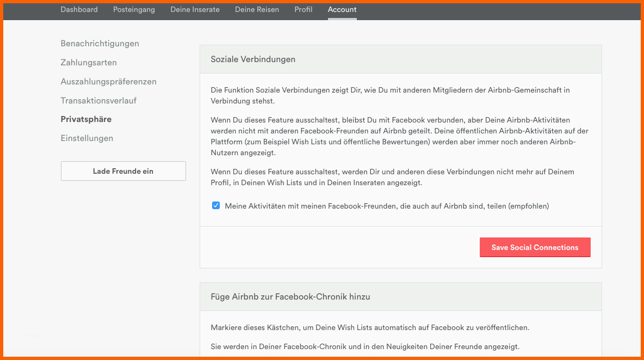This screenshot has width=644, height=360.
Task: Click the 'Meine Aktivitäten mit meinen Facebook-Freunden' label
Action: coord(386,206)
